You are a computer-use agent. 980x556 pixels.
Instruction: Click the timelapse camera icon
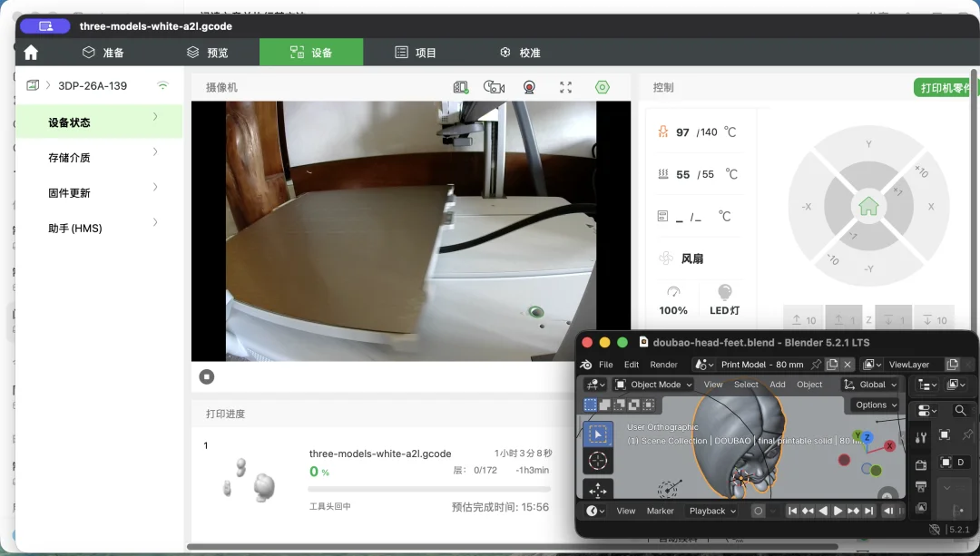pos(494,87)
